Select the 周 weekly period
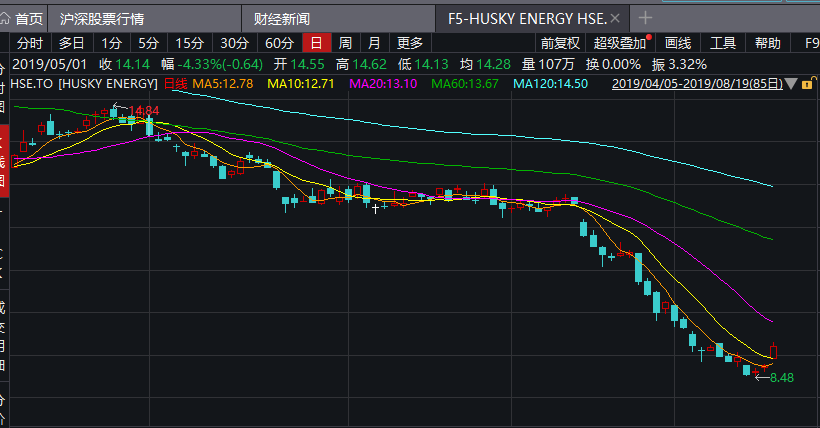Viewport: 820px width, 428px height. (x=345, y=43)
